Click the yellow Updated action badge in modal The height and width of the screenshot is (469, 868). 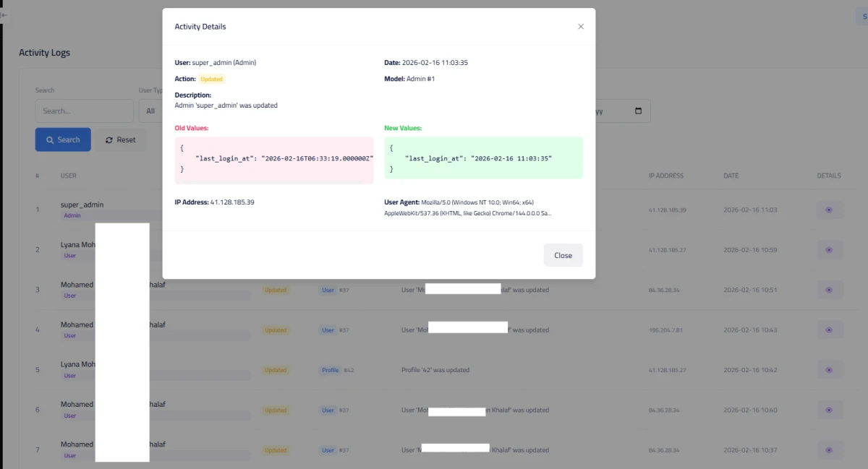coord(212,79)
